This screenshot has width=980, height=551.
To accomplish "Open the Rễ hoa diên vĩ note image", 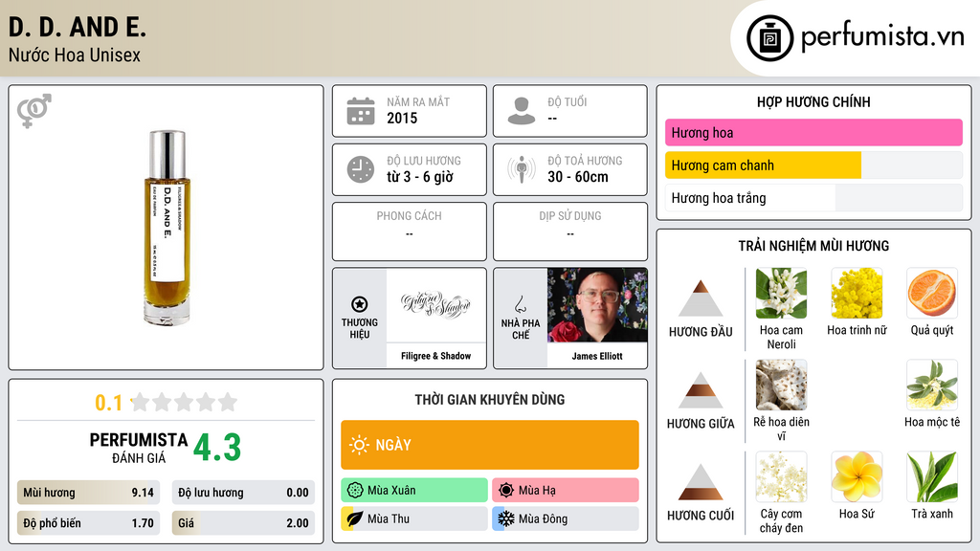I will 781,386.
